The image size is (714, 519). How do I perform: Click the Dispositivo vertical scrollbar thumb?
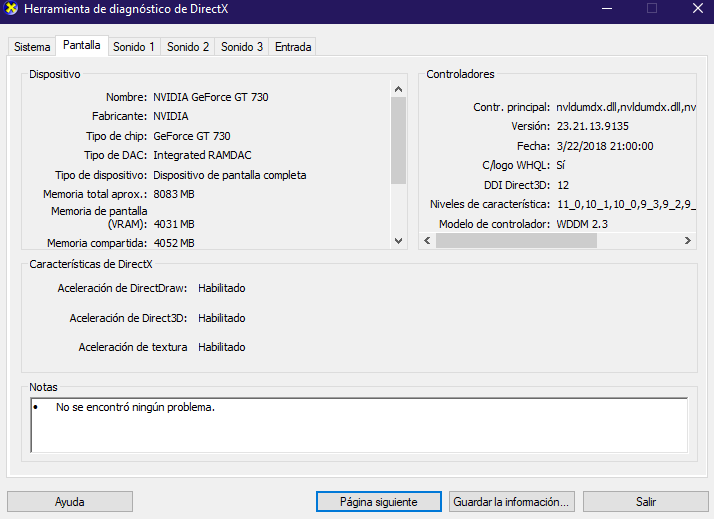click(398, 140)
